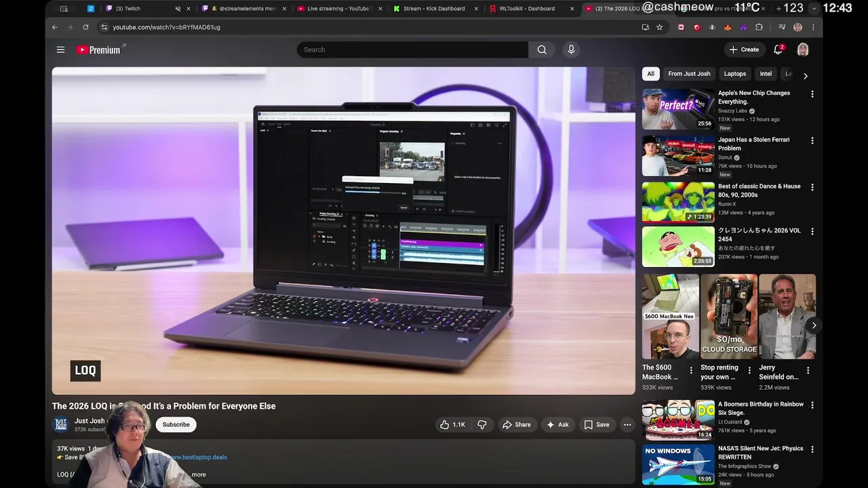
Task: Open the $600 MacBook Neo short thumbnail
Action: coord(670,317)
